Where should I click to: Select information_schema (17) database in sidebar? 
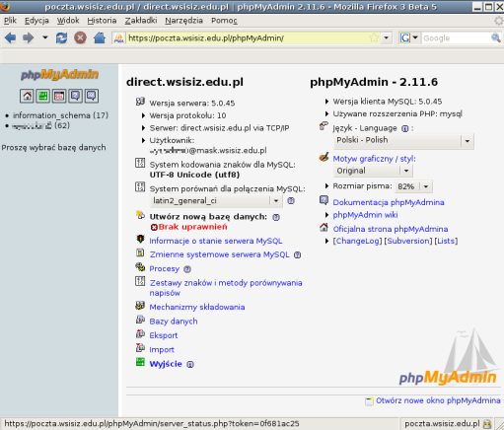pos(60,115)
